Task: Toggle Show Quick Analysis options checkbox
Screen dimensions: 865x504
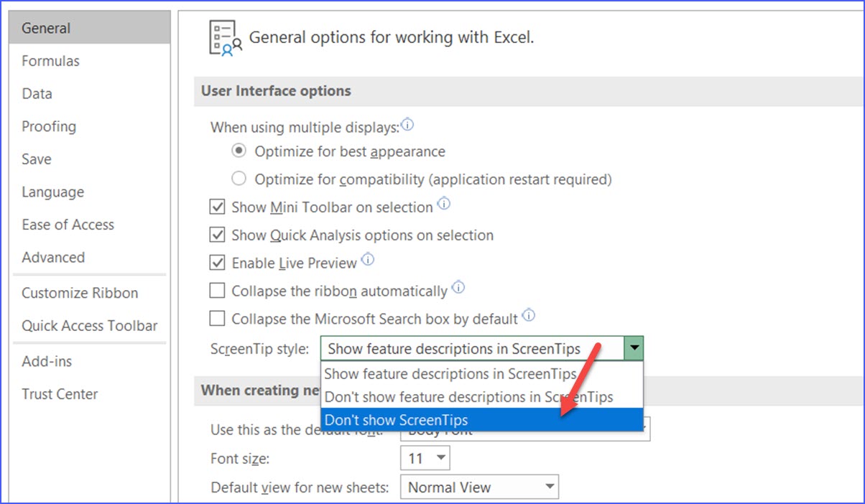Action: tap(217, 235)
